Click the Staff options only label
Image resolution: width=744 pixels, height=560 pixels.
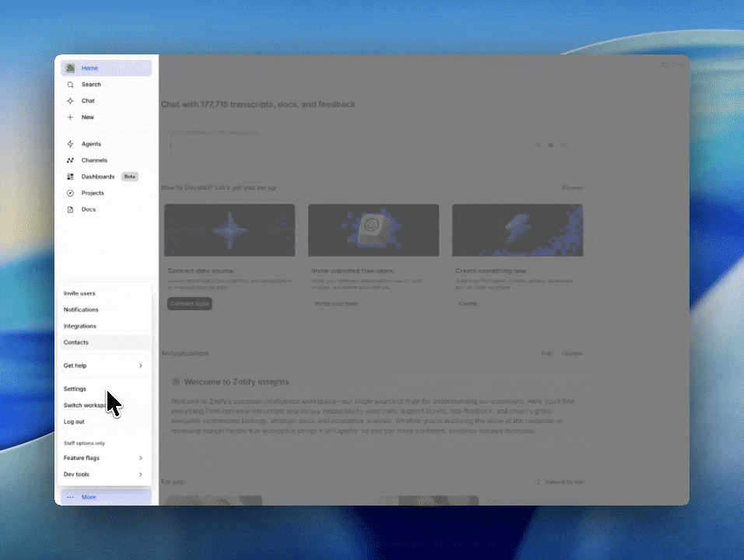pyautogui.click(x=85, y=443)
